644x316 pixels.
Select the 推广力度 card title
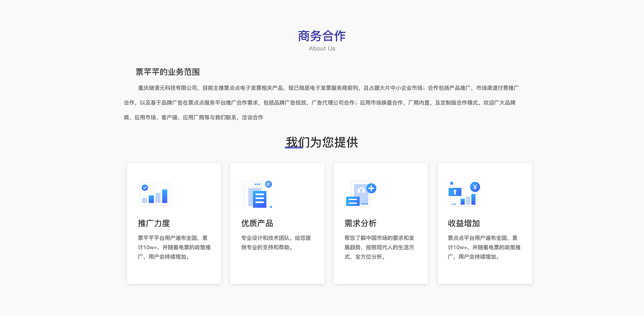click(154, 223)
